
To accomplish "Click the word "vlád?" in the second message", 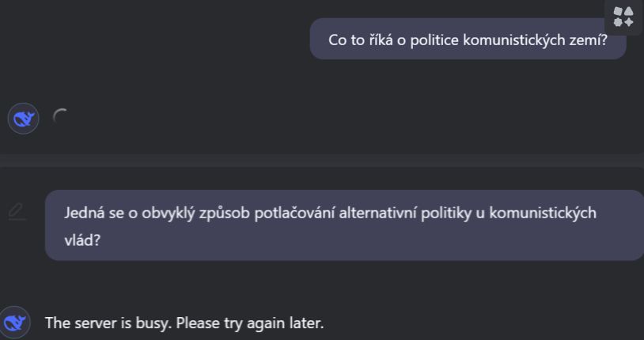I will point(81,238).
